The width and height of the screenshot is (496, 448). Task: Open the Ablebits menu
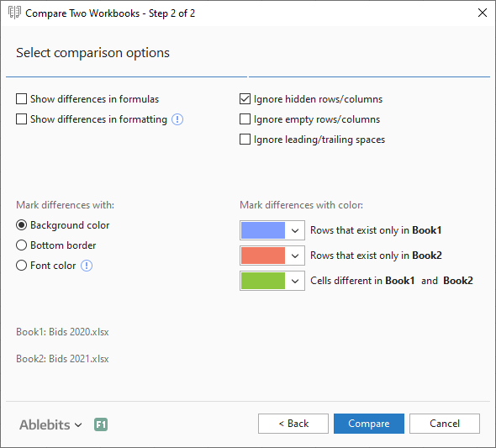(50, 424)
